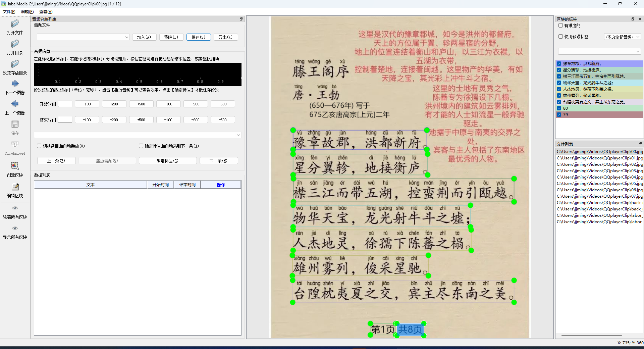Select the 创建区块 create block tool
This screenshot has height=349, width=644.
(x=15, y=166)
